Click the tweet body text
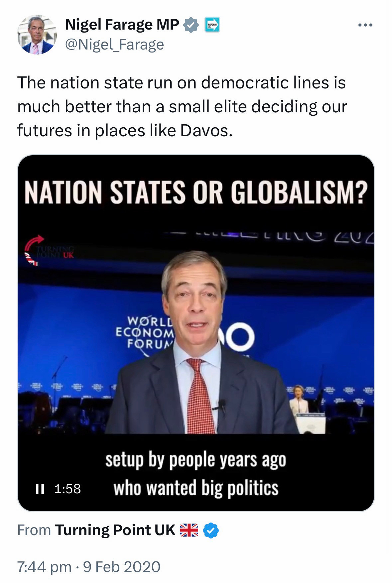 [182, 106]
